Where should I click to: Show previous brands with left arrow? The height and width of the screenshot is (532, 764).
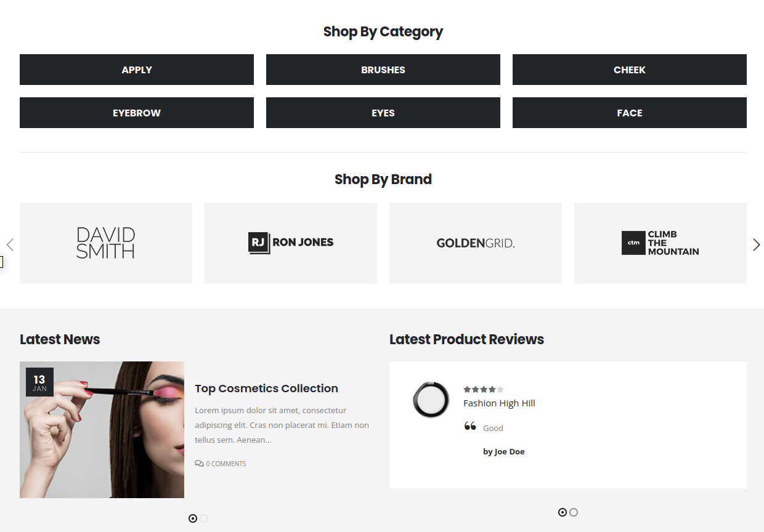point(10,244)
